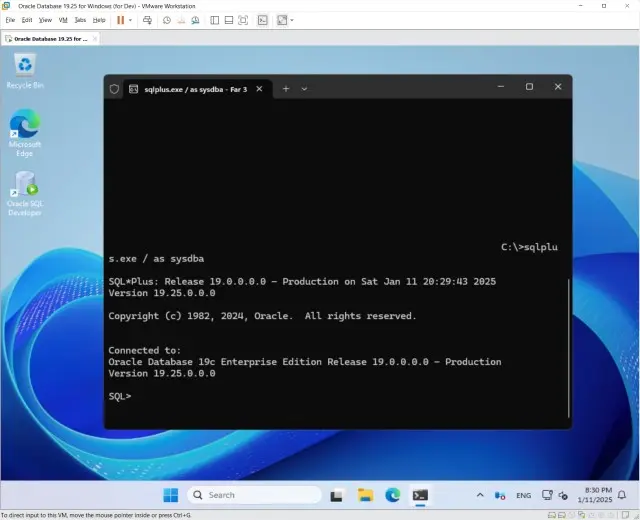Click the Oracle copyright text line

tap(262, 316)
